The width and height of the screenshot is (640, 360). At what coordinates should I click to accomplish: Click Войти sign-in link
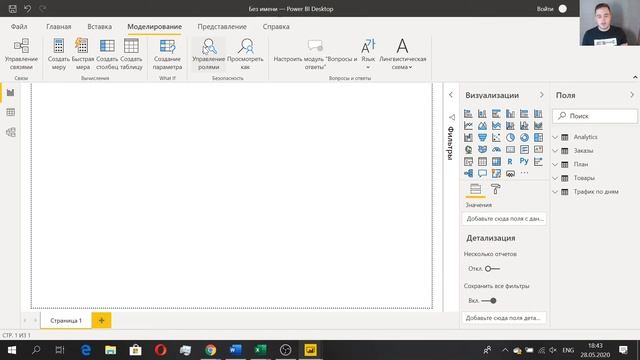coord(545,9)
